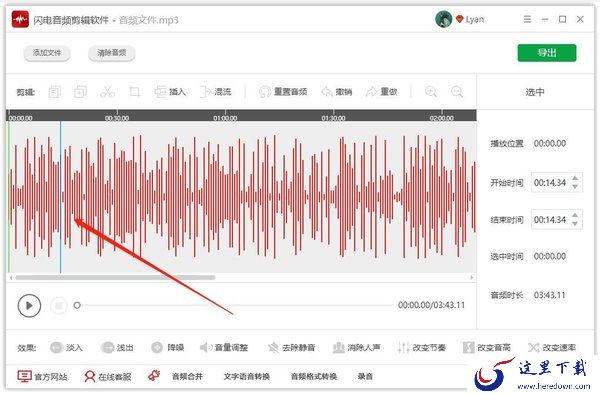Open 改变速率 change speed effect
The height and width of the screenshot is (394, 600).
click(552, 347)
